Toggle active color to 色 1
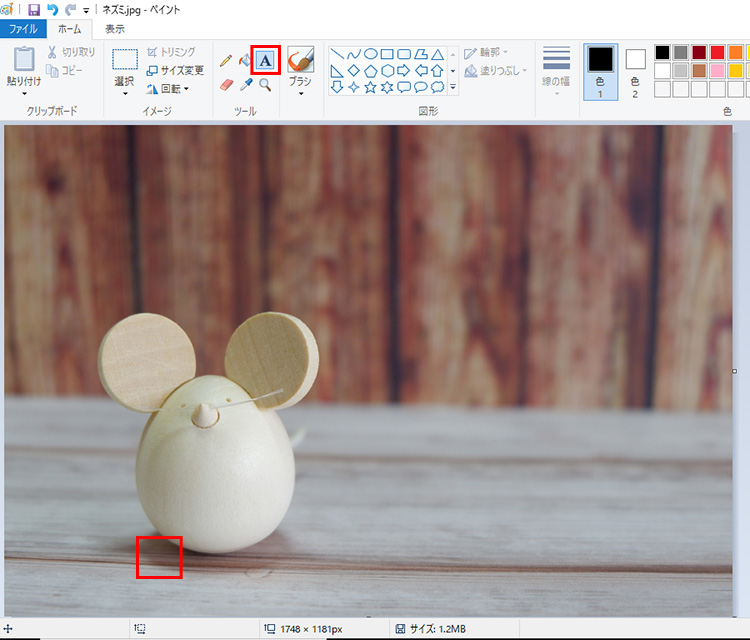750x640 pixels. [600, 70]
